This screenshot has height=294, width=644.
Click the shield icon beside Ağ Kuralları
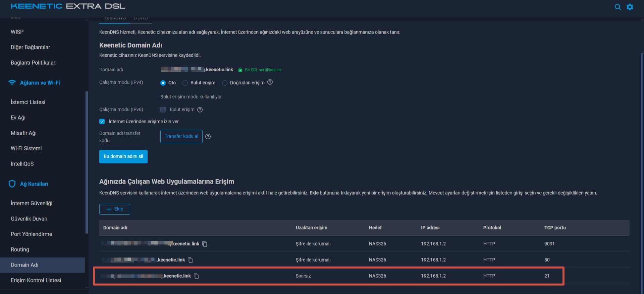click(12, 183)
